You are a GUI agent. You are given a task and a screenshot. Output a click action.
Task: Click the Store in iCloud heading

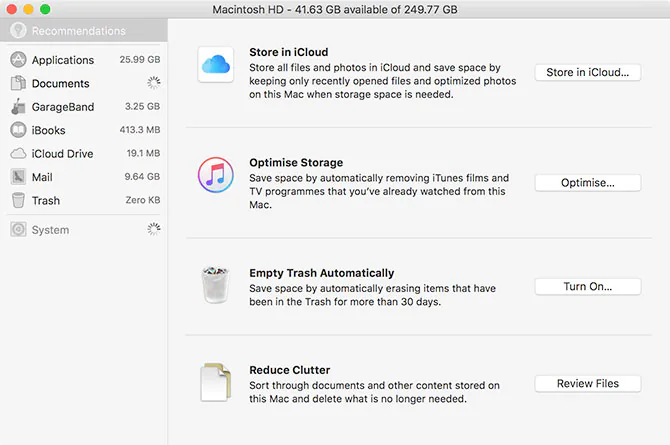point(289,52)
